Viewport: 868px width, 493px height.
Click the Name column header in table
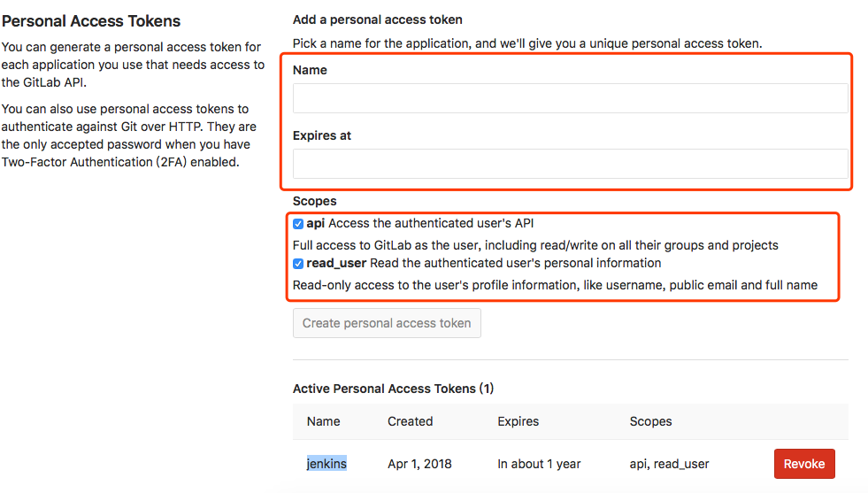click(323, 421)
